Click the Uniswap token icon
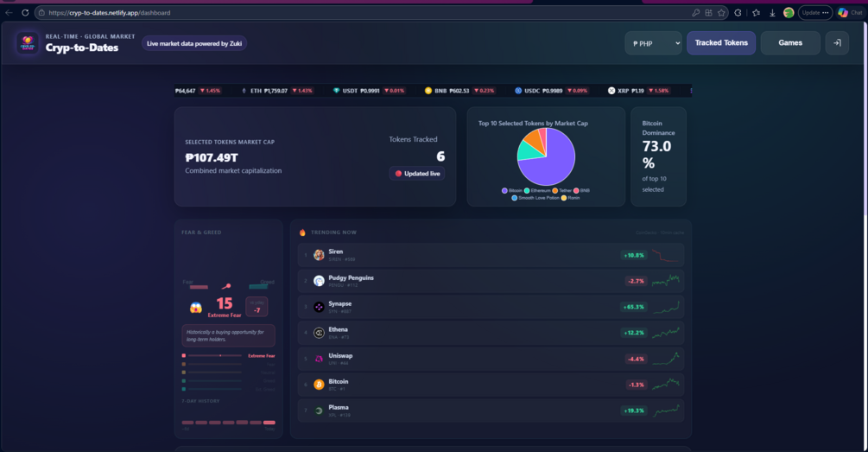Image resolution: width=868 pixels, height=452 pixels. 319,359
